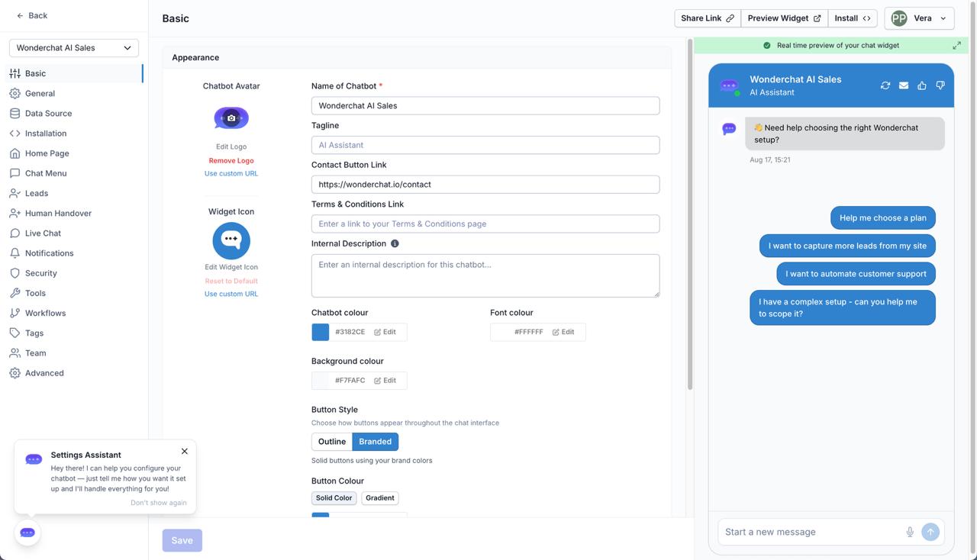Open the Chat Menu section
The height and width of the screenshot is (560, 977).
tap(73, 173)
